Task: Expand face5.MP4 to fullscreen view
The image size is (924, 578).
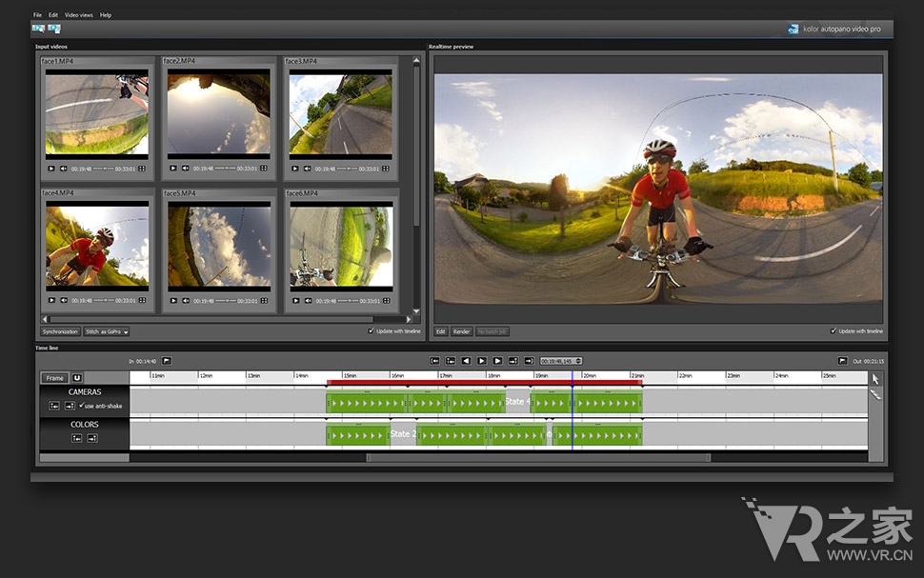Action: tap(264, 301)
